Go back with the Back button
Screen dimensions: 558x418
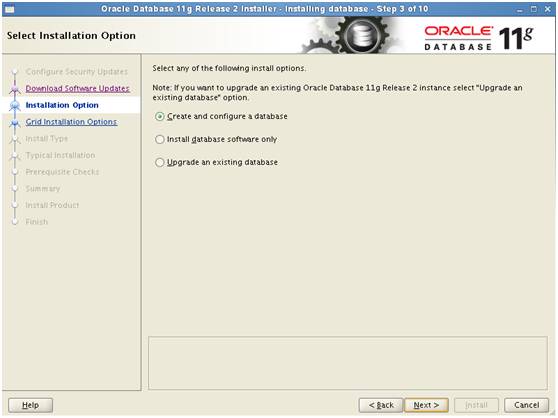click(381, 405)
